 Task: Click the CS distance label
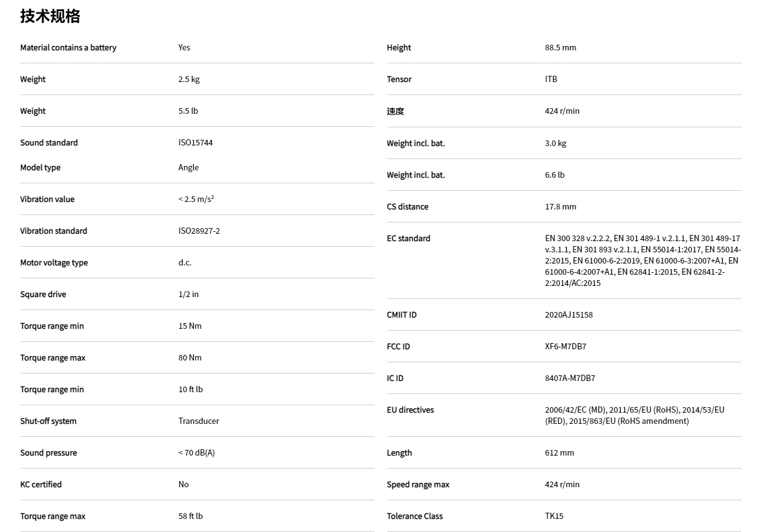pyautogui.click(x=407, y=207)
